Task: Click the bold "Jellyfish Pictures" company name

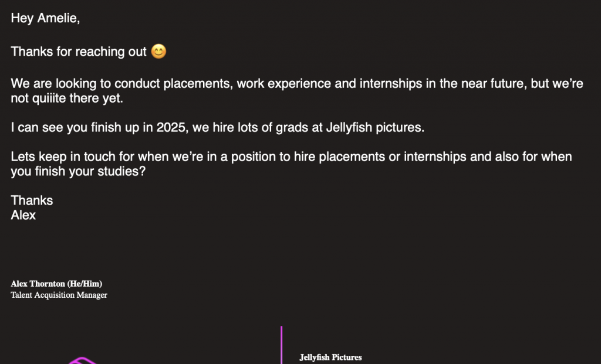Action: click(x=330, y=357)
